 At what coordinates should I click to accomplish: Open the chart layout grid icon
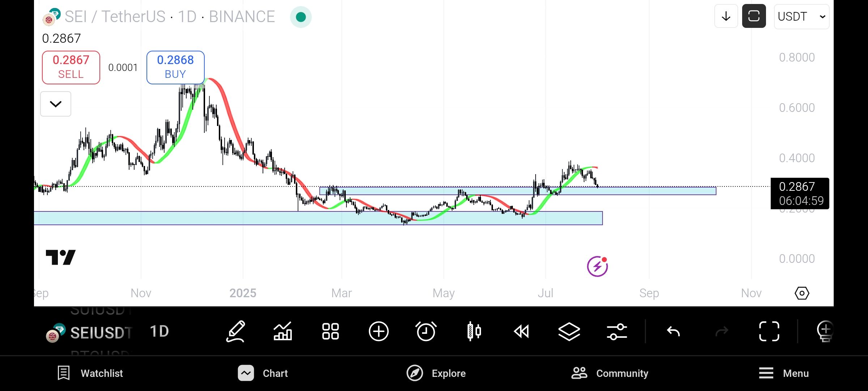pyautogui.click(x=331, y=331)
